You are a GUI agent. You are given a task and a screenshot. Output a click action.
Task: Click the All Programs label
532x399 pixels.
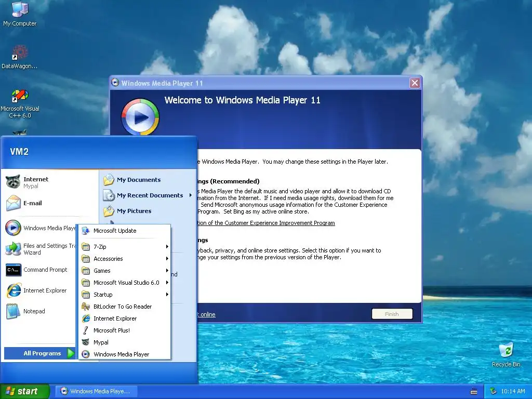click(42, 353)
